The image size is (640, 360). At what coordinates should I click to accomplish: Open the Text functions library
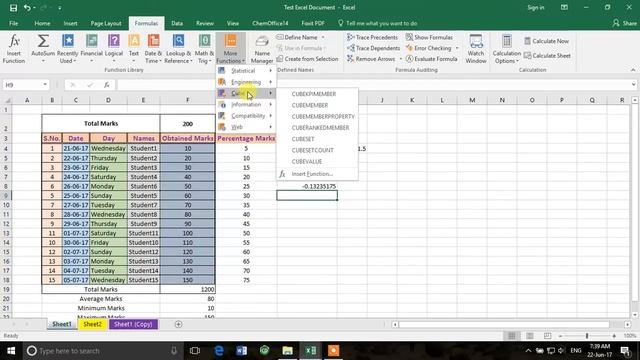tap(134, 49)
